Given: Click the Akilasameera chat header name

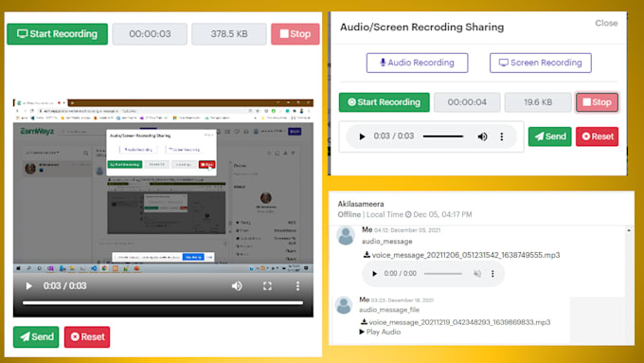Looking at the screenshot, I should pyautogui.click(x=361, y=204).
